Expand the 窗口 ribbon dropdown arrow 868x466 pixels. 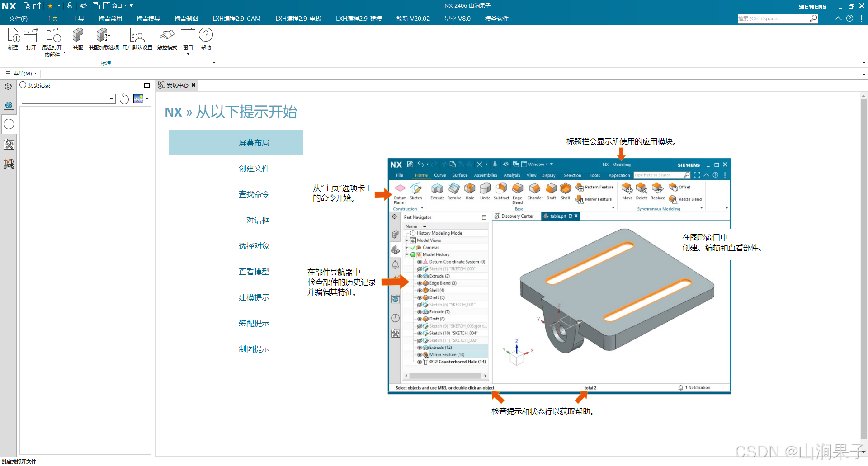[188, 54]
